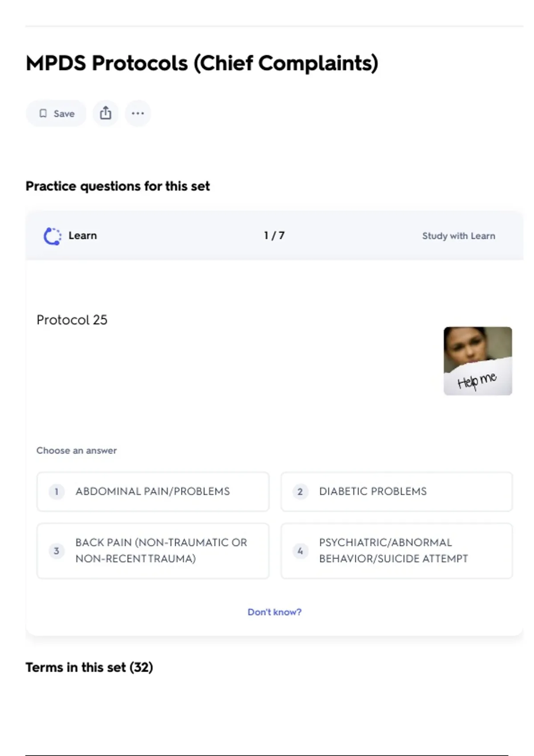Click the 1 / 7 question counter

pyautogui.click(x=274, y=236)
